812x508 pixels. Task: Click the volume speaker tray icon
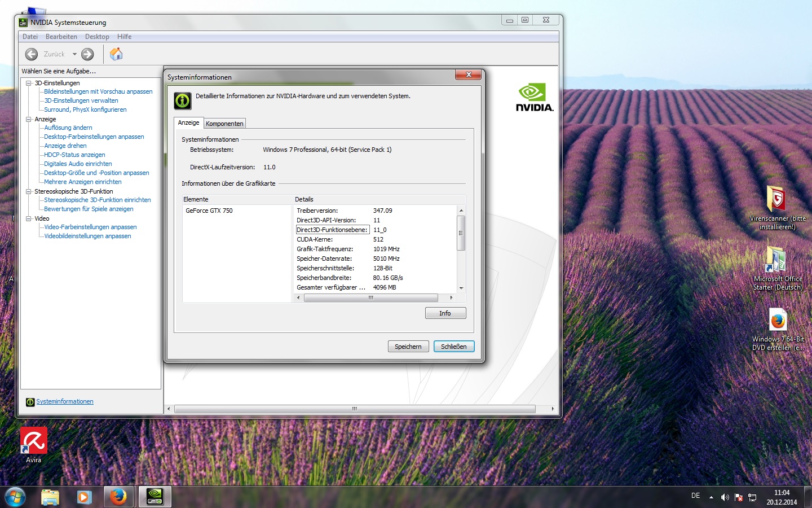(725, 497)
